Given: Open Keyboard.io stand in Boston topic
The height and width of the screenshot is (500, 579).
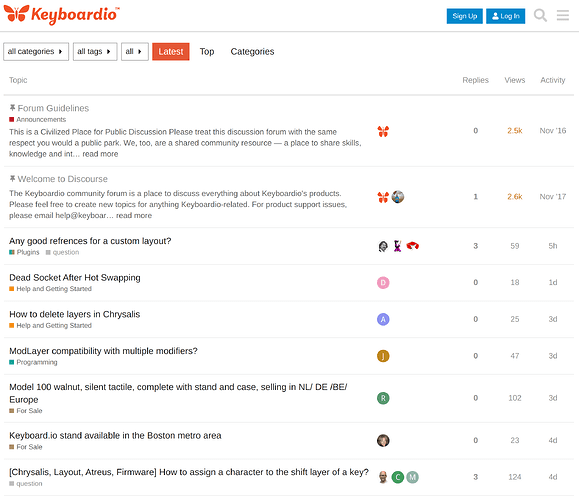Looking at the screenshot, I should coord(115,436).
